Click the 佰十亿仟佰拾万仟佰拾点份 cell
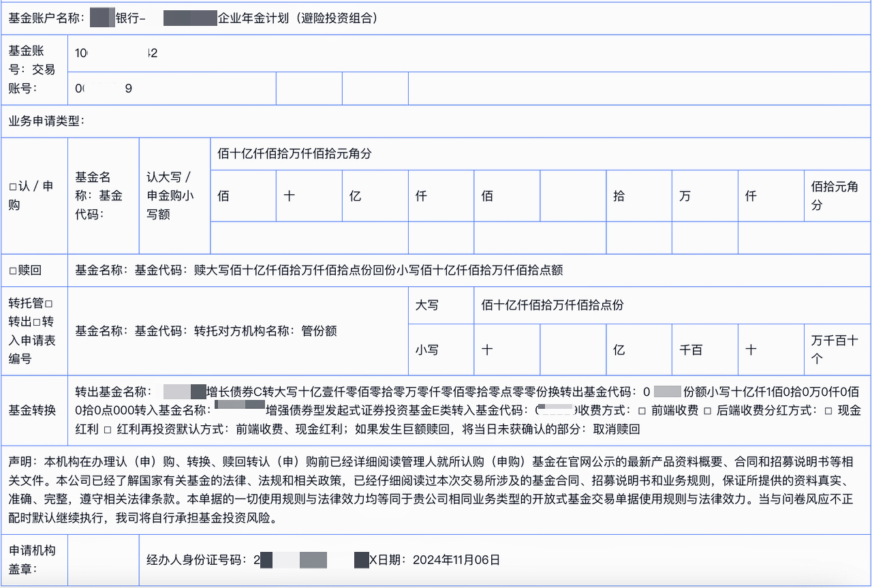The height and width of the screenshot is (588, 872). click(x=672, y=305)
